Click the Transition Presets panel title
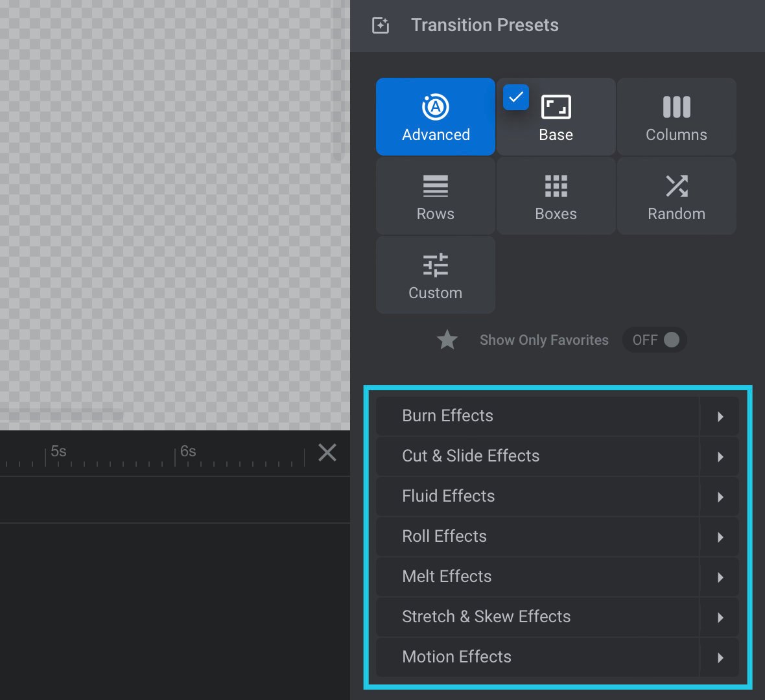This screenshot has height=700, width=765. tap(484, 25)
